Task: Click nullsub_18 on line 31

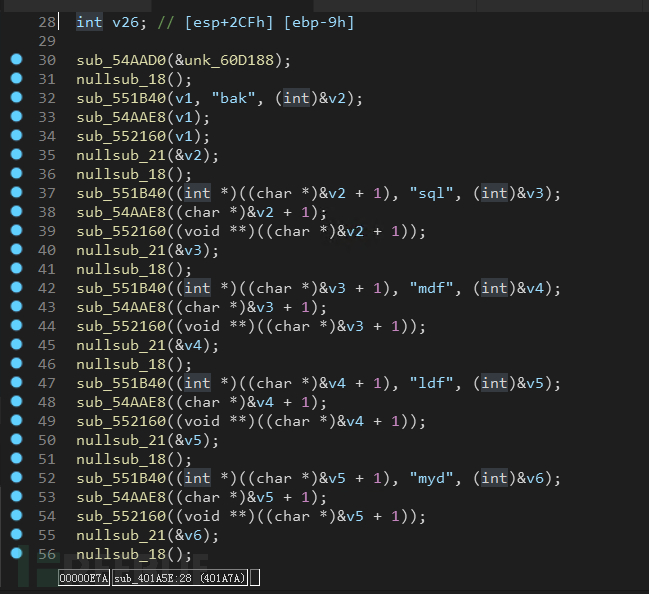Action: 121,79
